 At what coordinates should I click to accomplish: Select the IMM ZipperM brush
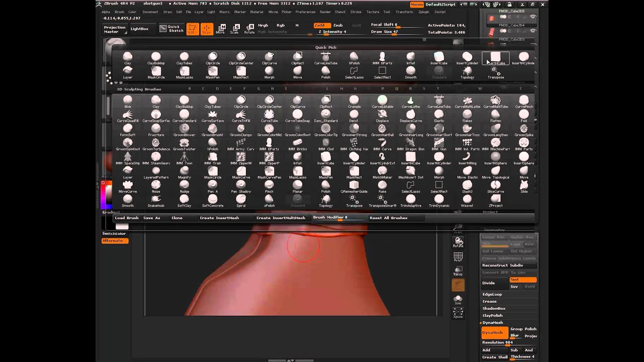click(x=241, y=158)
